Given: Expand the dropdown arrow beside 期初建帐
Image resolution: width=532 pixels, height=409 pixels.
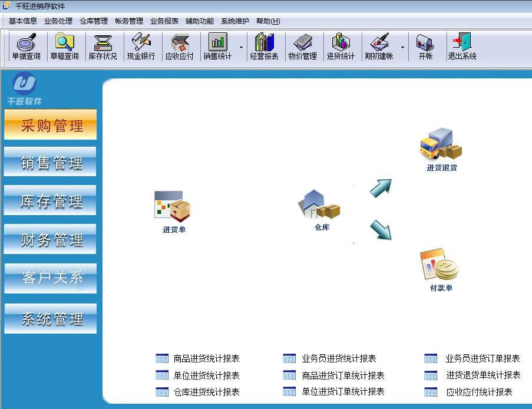Looking at the screenshot, I should [402, 47].
